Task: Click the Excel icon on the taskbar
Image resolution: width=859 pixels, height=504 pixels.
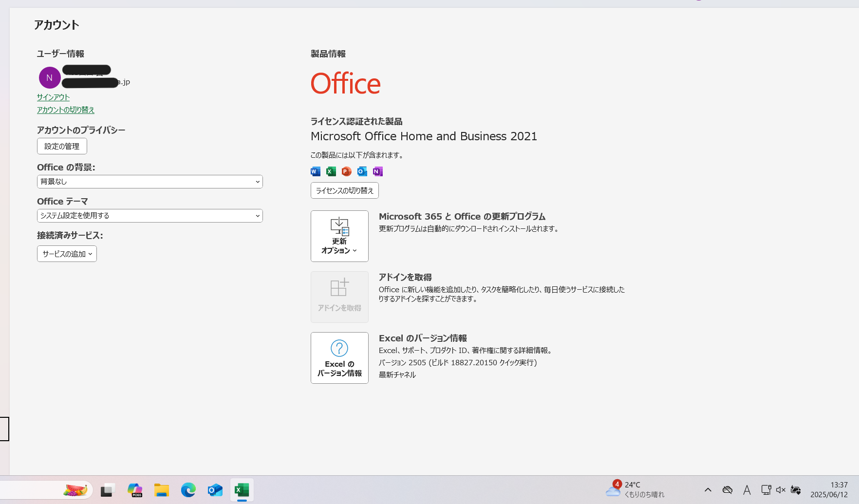Action: pos(242,490)
